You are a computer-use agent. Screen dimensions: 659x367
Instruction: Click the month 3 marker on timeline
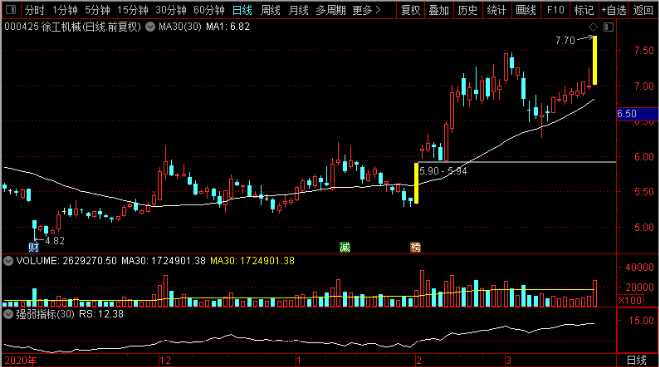(x=509, y=360)
